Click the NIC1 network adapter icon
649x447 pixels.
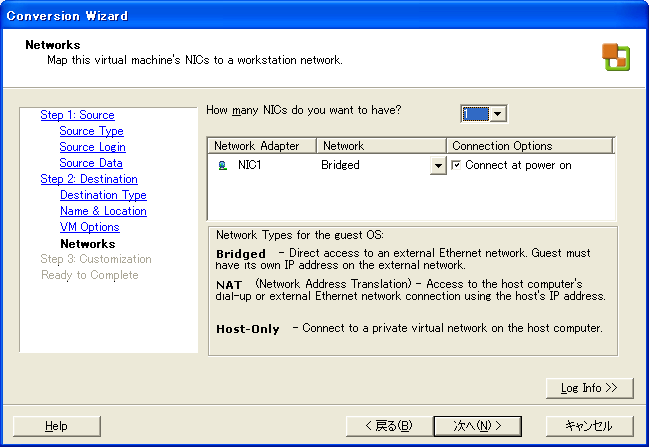[223, 166]
